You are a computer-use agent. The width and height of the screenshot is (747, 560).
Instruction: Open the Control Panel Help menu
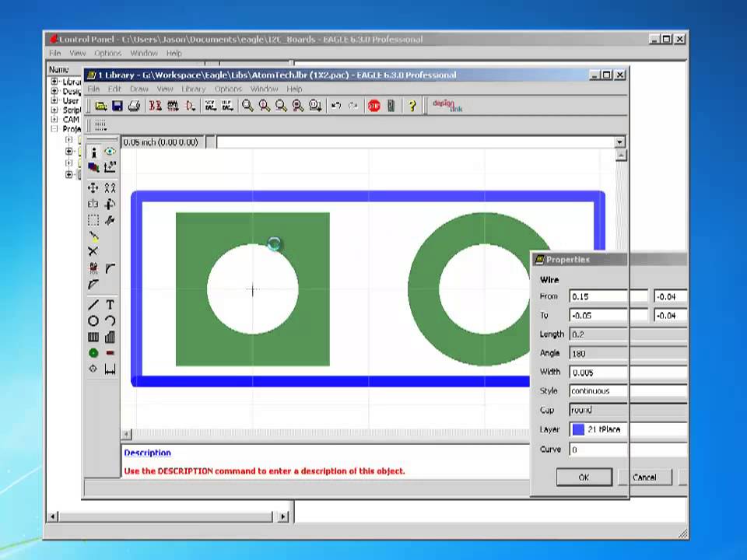coord(174,53)
